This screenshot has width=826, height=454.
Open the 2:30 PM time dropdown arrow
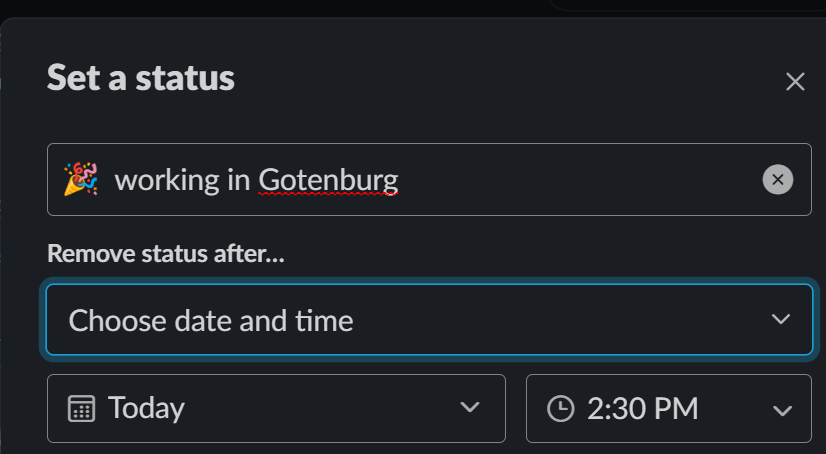[x=781, y=409]
